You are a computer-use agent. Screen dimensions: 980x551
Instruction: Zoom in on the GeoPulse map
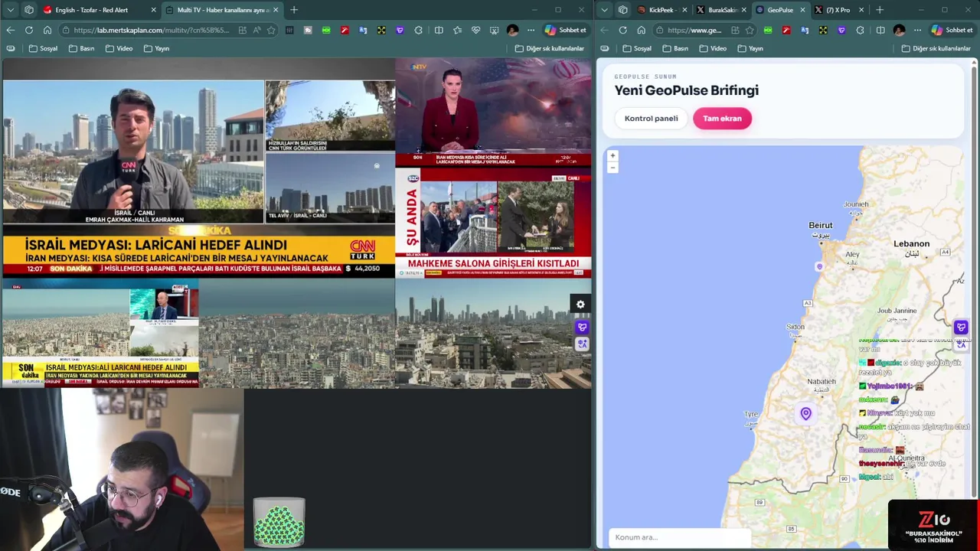[612, 155]
